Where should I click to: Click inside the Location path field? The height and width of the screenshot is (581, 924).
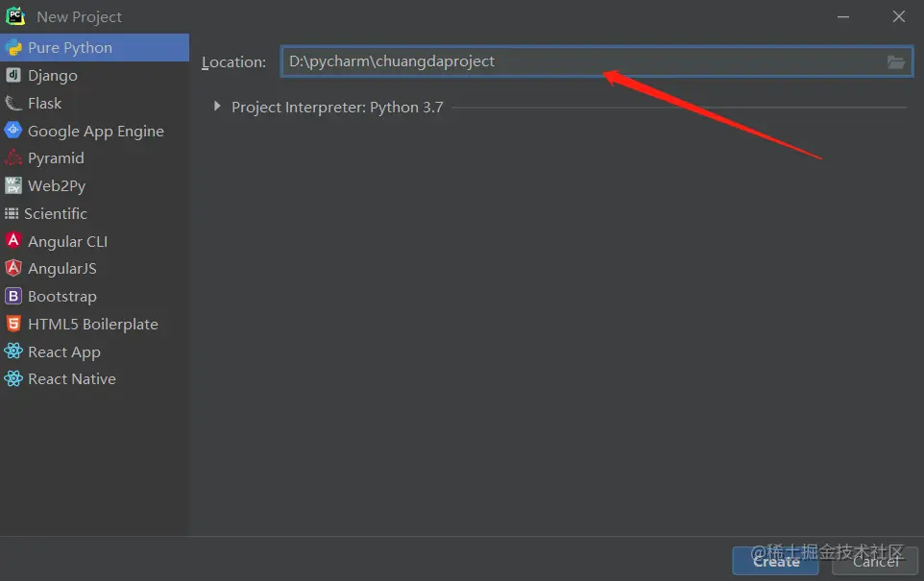point(576,61)
